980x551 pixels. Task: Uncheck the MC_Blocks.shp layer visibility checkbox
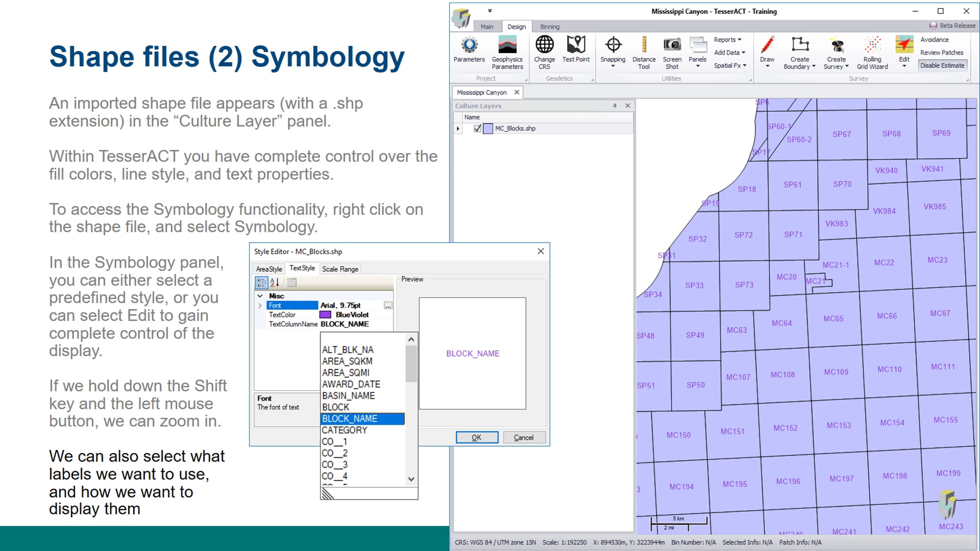477,129
